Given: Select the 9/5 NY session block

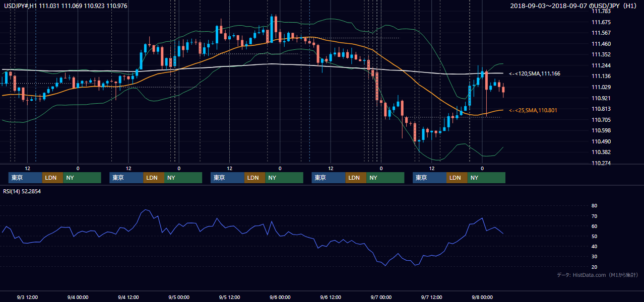Looking at the screenshot, I should [x=284, y=178].
